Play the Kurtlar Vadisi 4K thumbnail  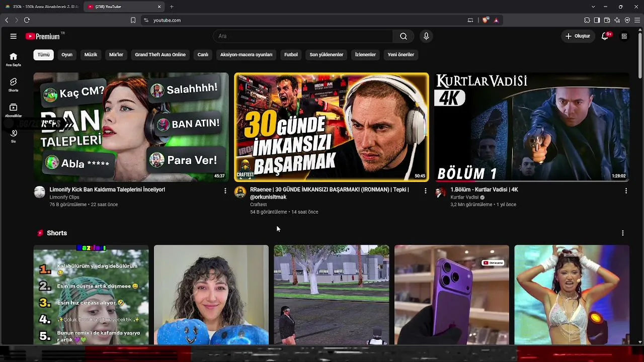coord(532,127)
